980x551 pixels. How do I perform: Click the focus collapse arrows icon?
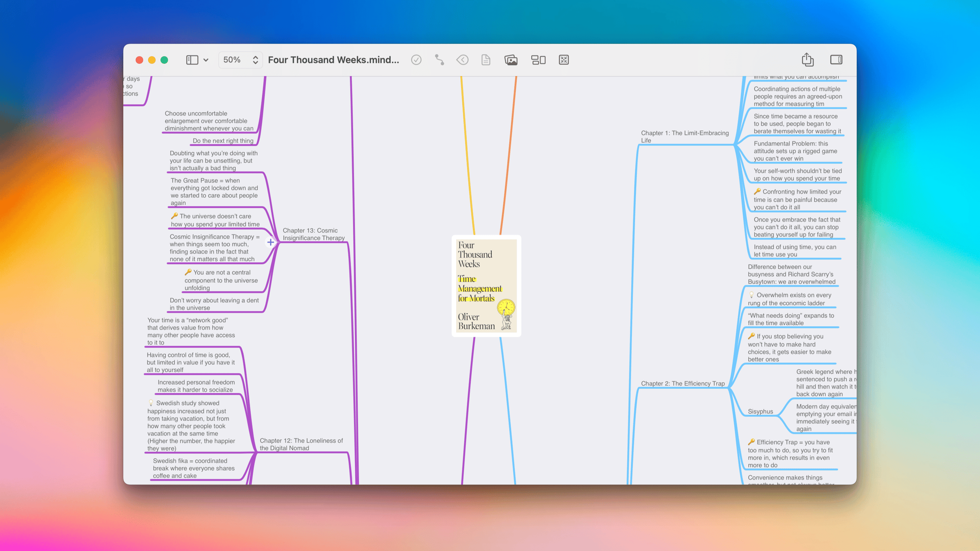(564, 60)
